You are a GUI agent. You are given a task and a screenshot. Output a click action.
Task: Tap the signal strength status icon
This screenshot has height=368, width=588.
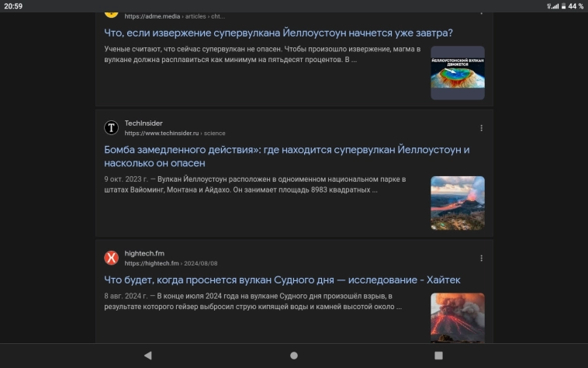coord(553,6)
